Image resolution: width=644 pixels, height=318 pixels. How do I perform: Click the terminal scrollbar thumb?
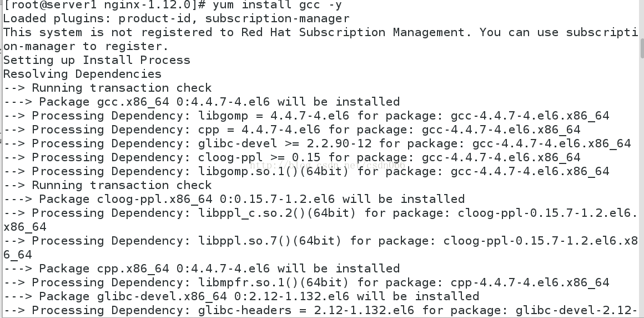click(x=642, y=48)
